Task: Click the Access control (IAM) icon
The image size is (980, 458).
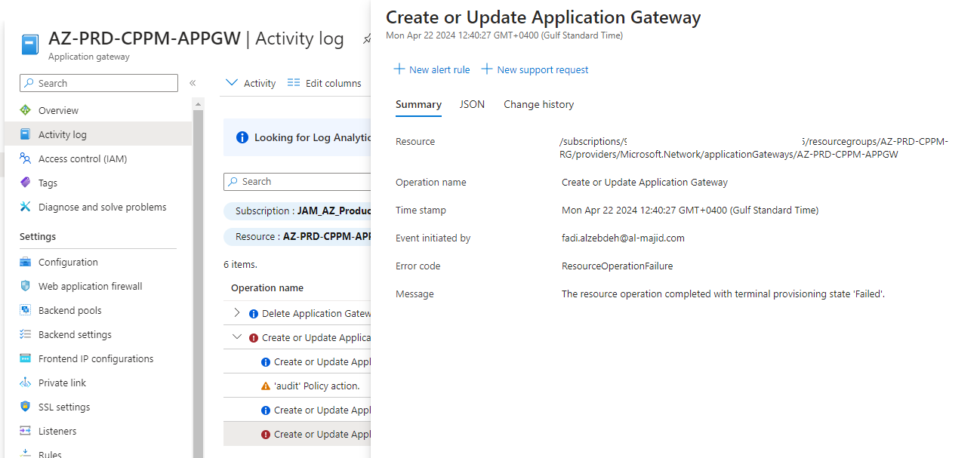Action: 26,158
